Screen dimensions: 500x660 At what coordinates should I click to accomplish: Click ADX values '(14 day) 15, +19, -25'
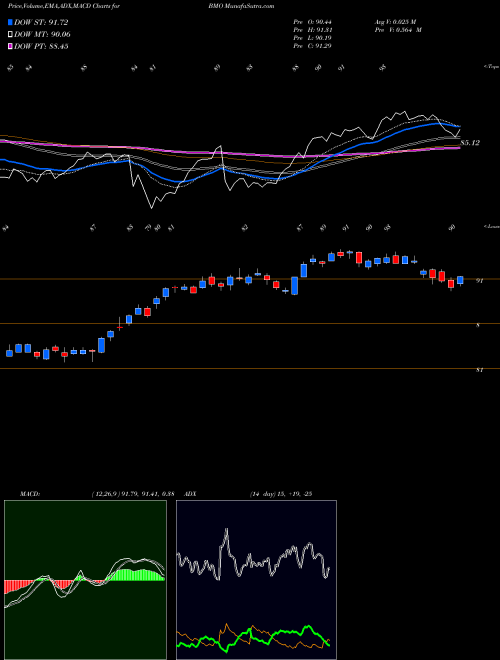(x=281, y=494)
